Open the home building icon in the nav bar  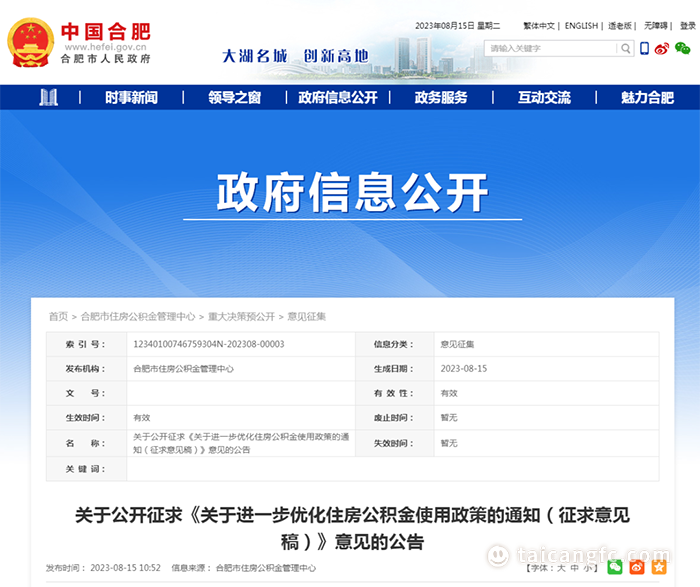pos(48,97)
